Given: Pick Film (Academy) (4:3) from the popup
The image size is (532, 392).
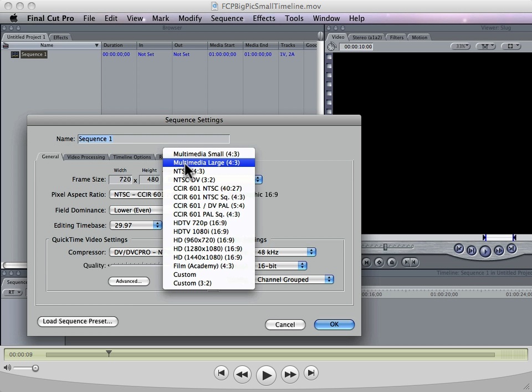Looking at the screenshot, I should [x=209, y=266].
